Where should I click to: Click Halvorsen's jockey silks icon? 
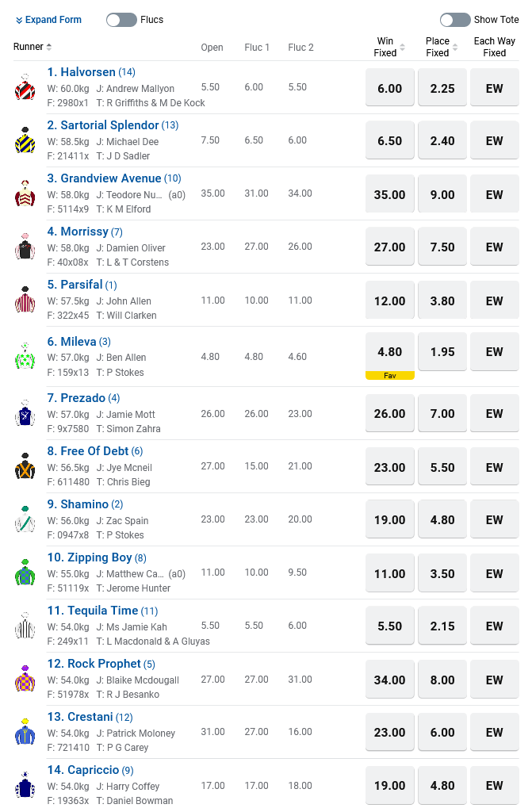25,87
